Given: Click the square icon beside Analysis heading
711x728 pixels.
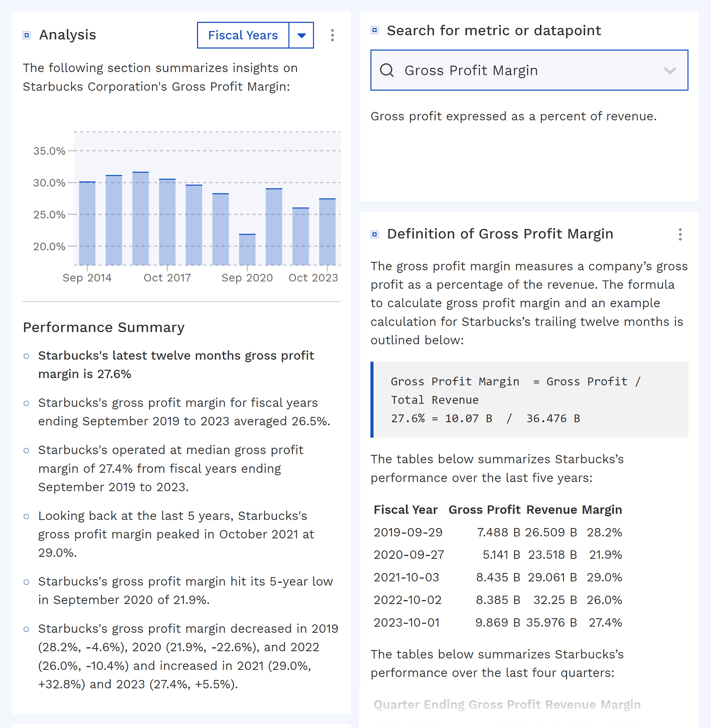Looking at the screenshot, I should click(x=27, y=35).
